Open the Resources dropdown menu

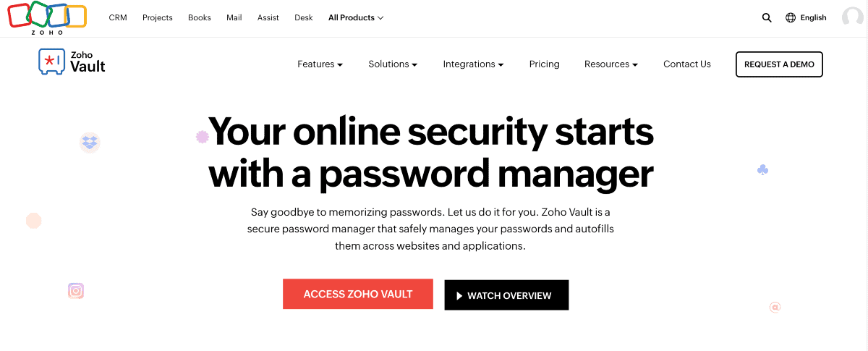click(x=610, y=64)
